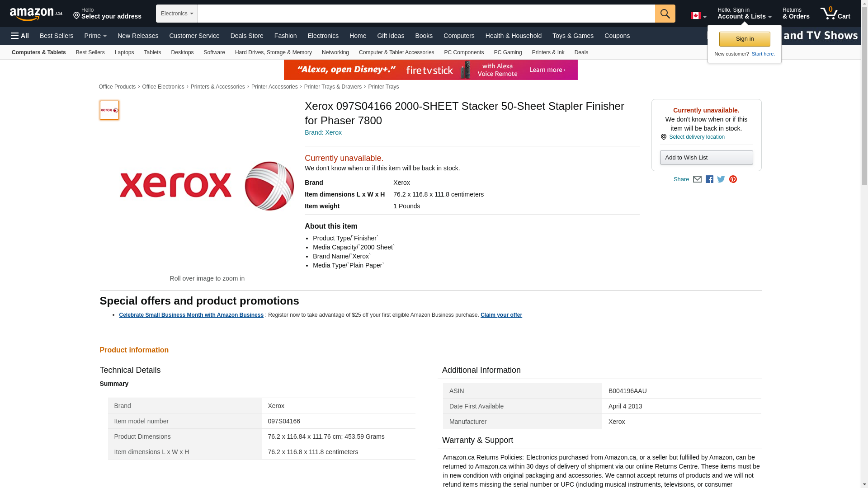Click Select delivery location link

(696, 137)
